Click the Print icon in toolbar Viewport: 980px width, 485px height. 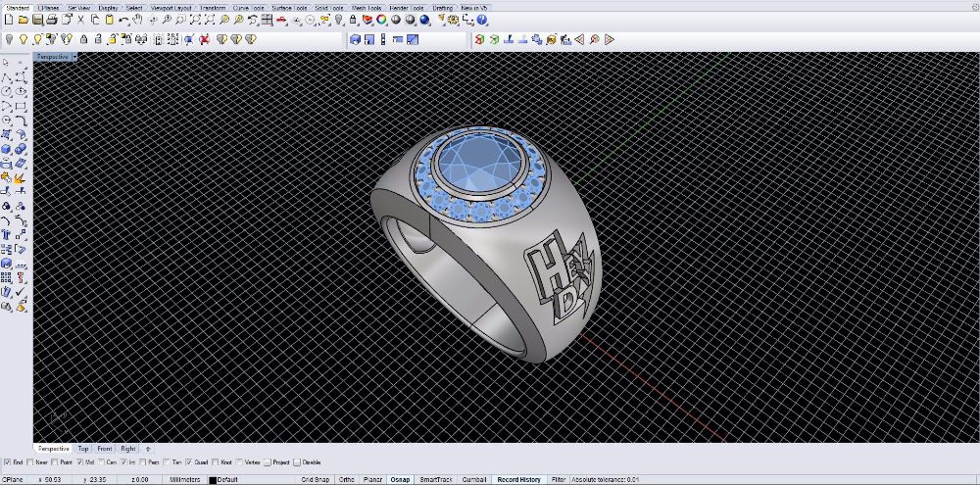(51, 20)
